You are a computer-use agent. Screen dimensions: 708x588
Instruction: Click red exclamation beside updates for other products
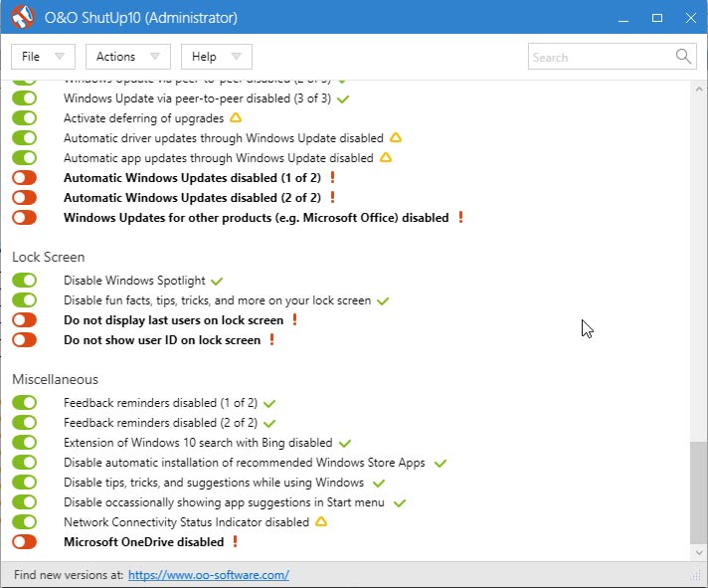point(460,217)
